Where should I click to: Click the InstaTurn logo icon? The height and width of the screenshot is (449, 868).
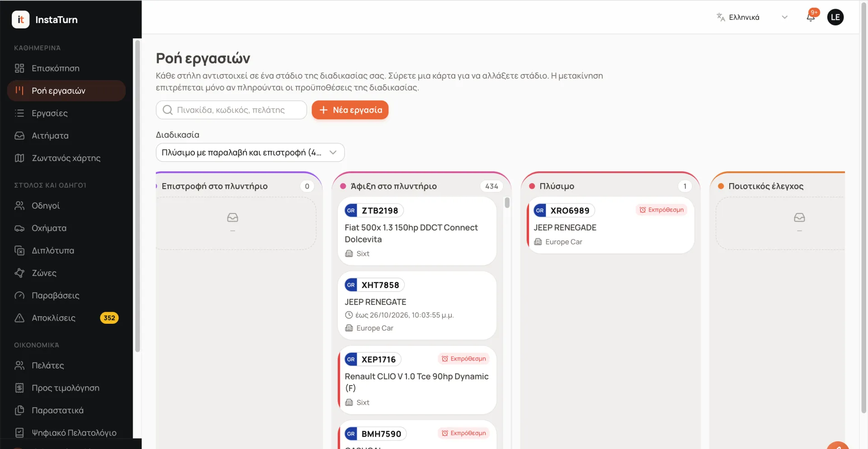[x=20, y=19]
